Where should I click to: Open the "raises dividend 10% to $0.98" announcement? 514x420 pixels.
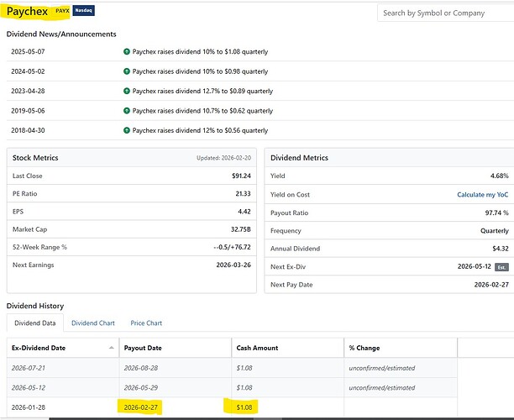[x=200, y=71]
